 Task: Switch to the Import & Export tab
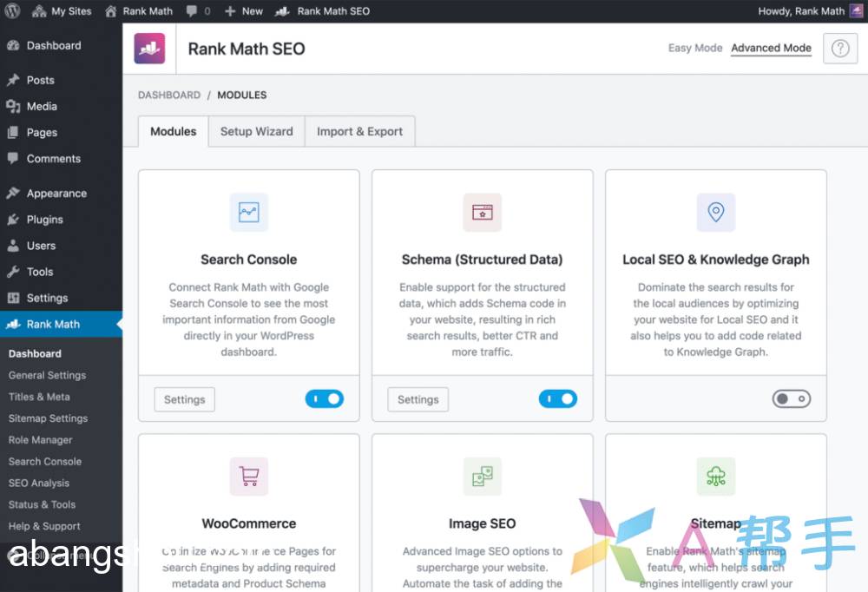359,132
